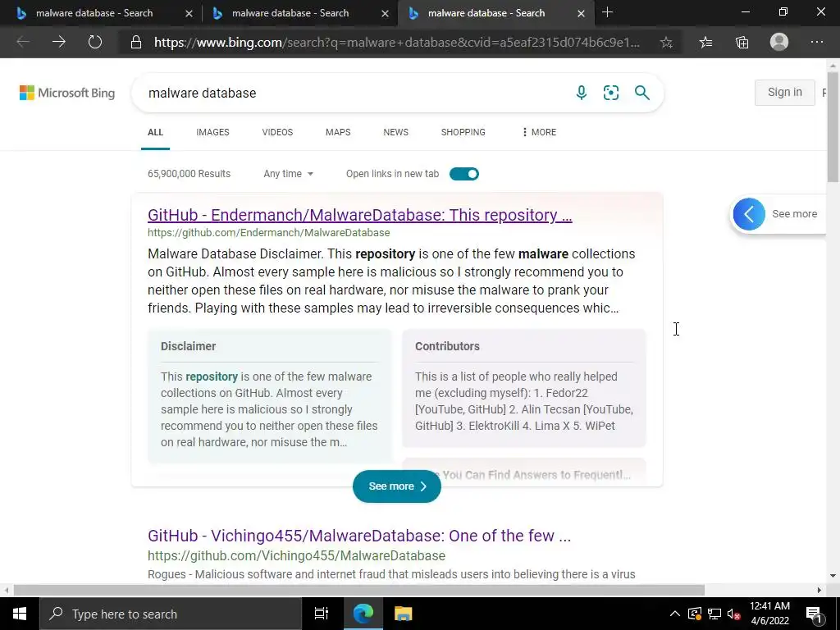Viewport: 840px width, 630px height.
Task: Click the 65,900,000 Results text
Action: pos(189,174)
